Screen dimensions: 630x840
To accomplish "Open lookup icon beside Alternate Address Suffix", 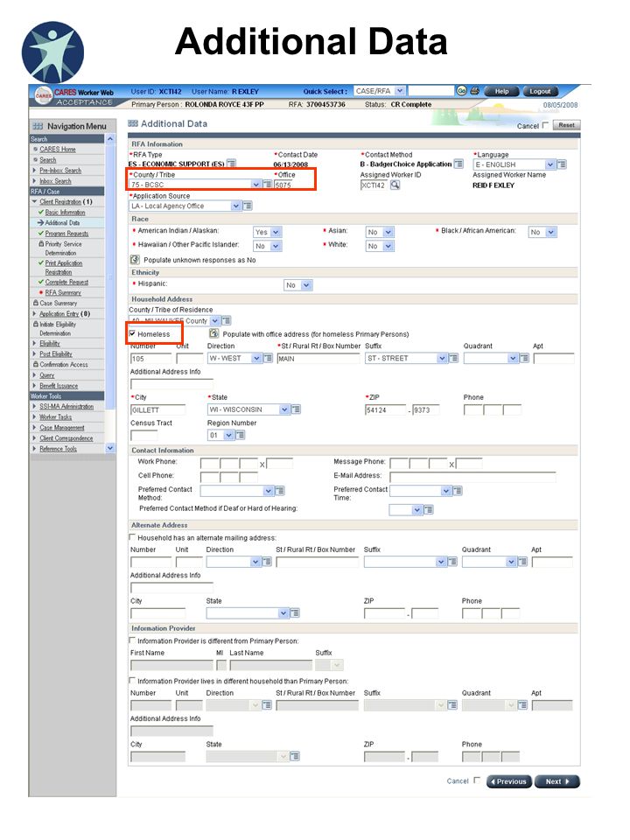I will 452,562.
